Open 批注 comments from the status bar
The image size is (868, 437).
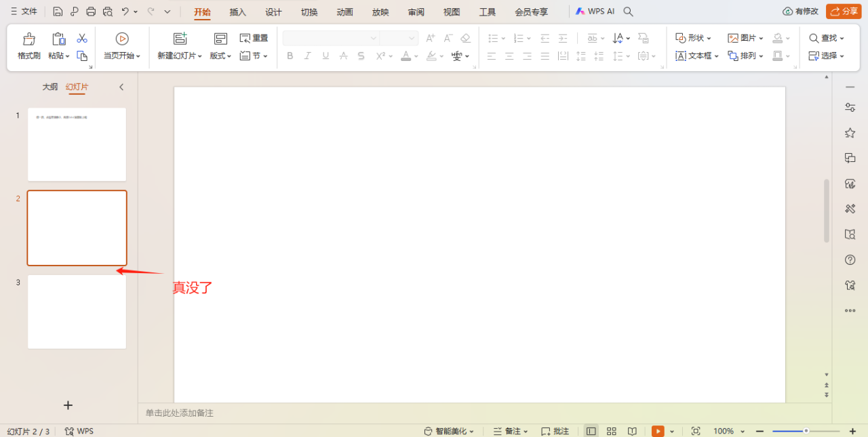555,431
